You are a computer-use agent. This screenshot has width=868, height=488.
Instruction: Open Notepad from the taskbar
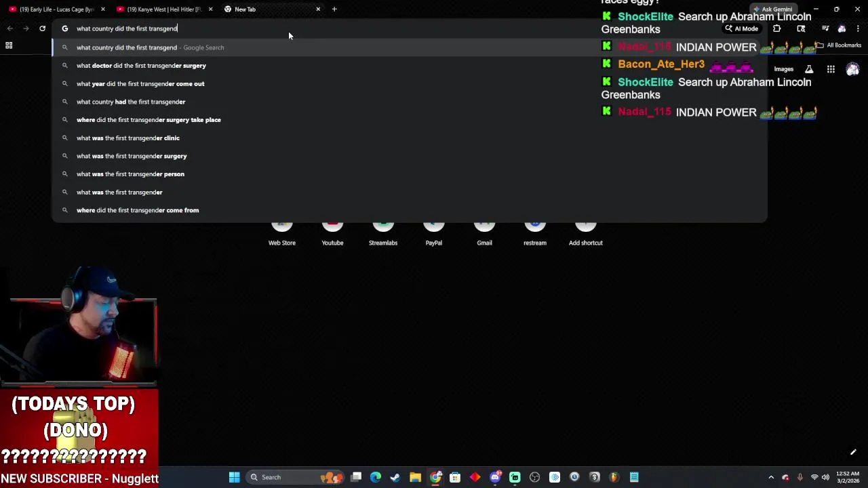634,477
